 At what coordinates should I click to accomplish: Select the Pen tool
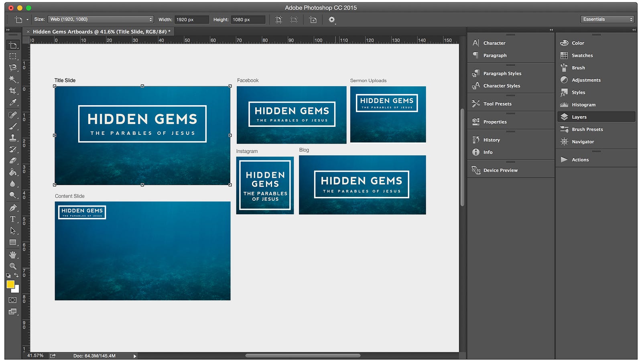pyautogui.click(x=13, y=208)
